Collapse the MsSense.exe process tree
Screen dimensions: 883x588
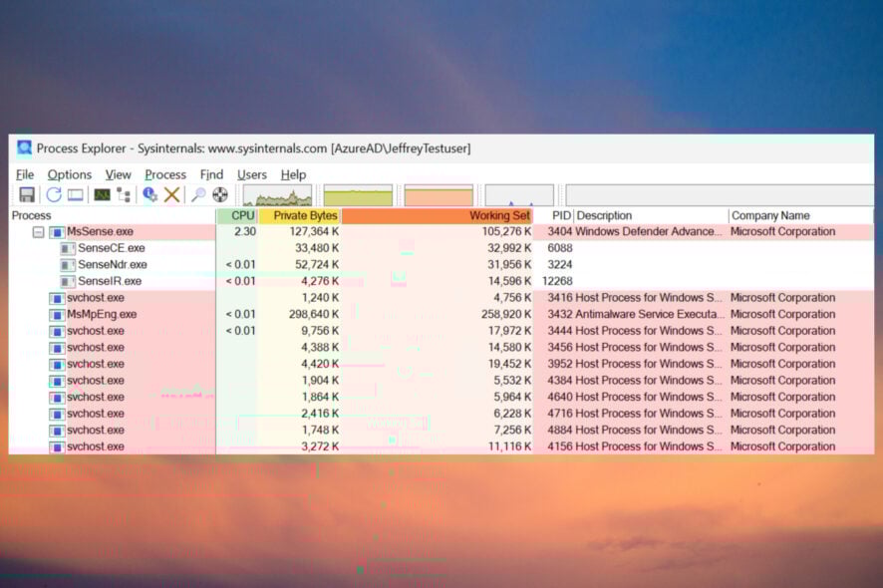click(38, 230)
